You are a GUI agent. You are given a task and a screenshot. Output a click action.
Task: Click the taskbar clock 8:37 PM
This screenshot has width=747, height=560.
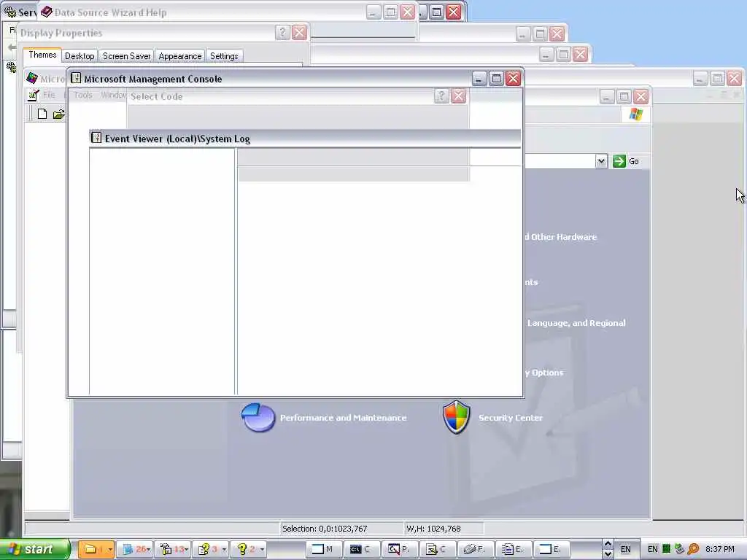click(720, 549)
